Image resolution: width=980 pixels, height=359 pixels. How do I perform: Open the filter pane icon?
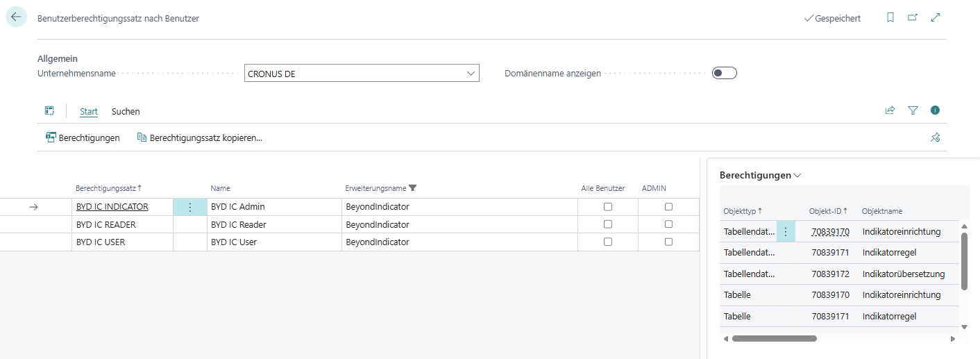click(x=913, y=110)
